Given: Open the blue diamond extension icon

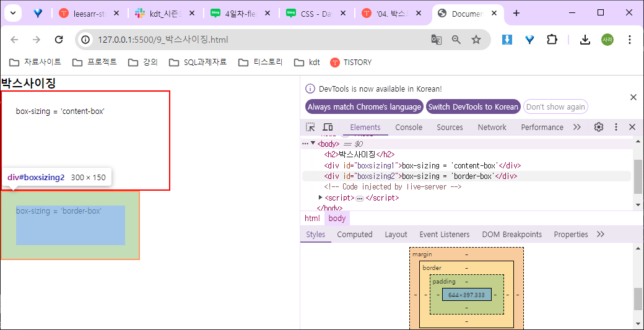Looking at the screenshot, I should 530,40.
